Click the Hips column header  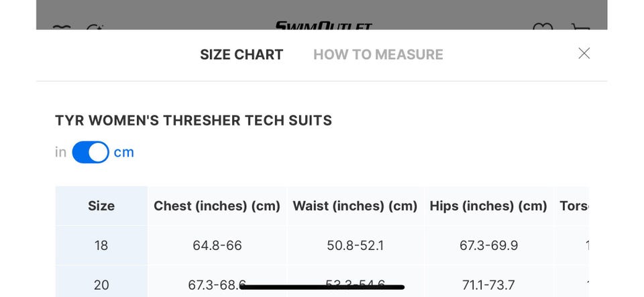click(488, 206)
